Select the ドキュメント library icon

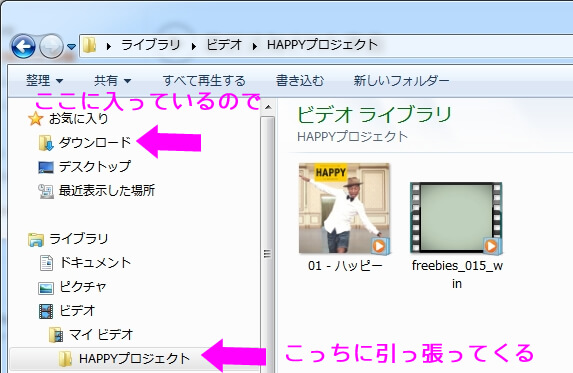(46, 263)
